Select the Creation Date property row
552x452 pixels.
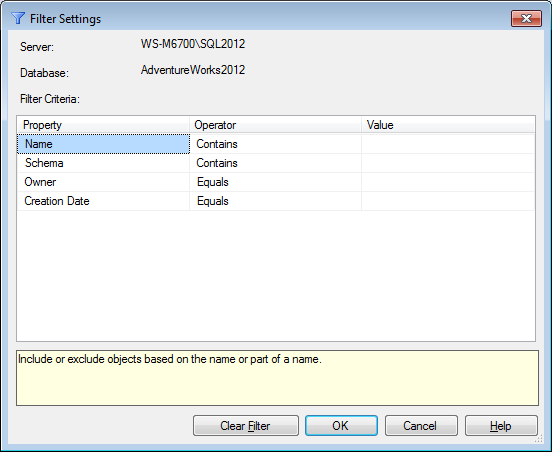(x=104, y=201)
